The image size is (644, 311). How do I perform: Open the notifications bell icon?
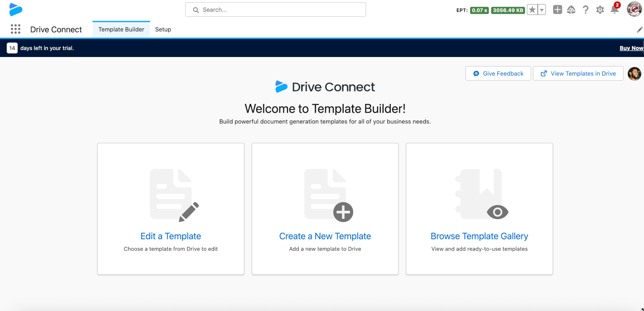(x=614, y=9)
